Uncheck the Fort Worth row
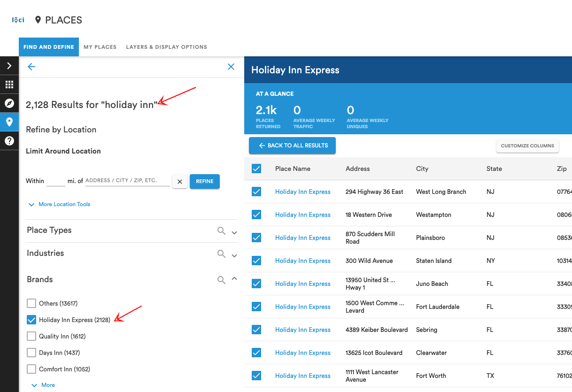Screen dimensions: 572x392 click(x=256, y=376)
